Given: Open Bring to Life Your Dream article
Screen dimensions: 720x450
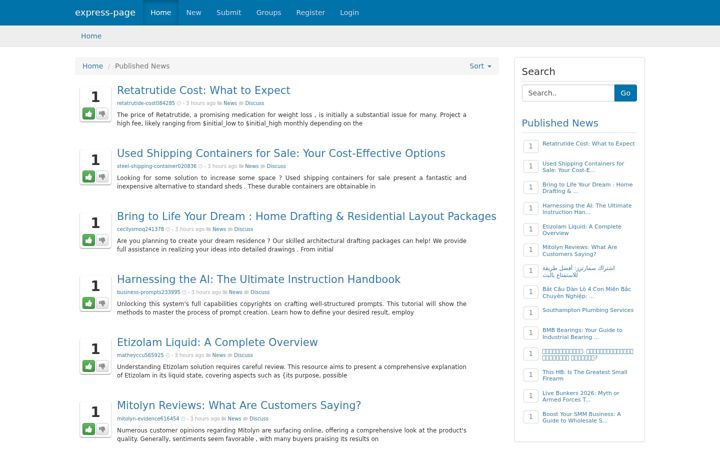Looking at the screenshot, I should (x=306, y=216).
